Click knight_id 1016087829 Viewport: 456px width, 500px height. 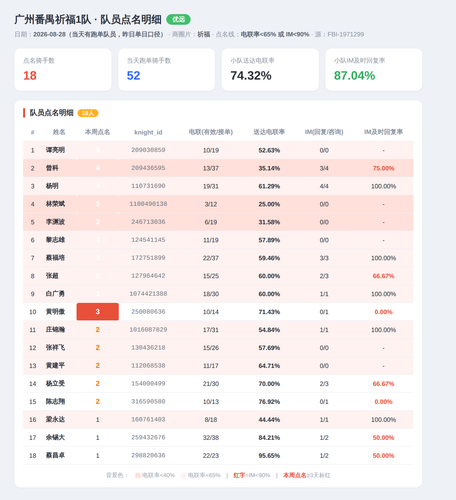[x=148, y=330]
